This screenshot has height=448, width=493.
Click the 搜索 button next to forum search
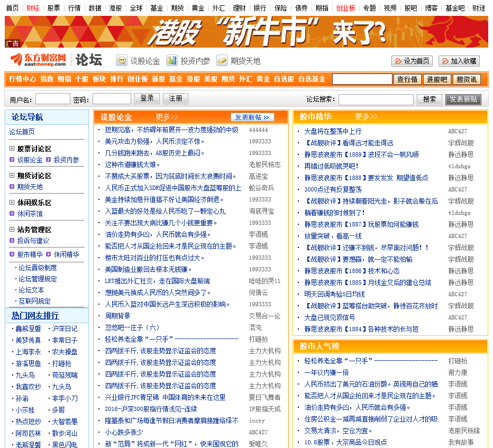[429, 99]
